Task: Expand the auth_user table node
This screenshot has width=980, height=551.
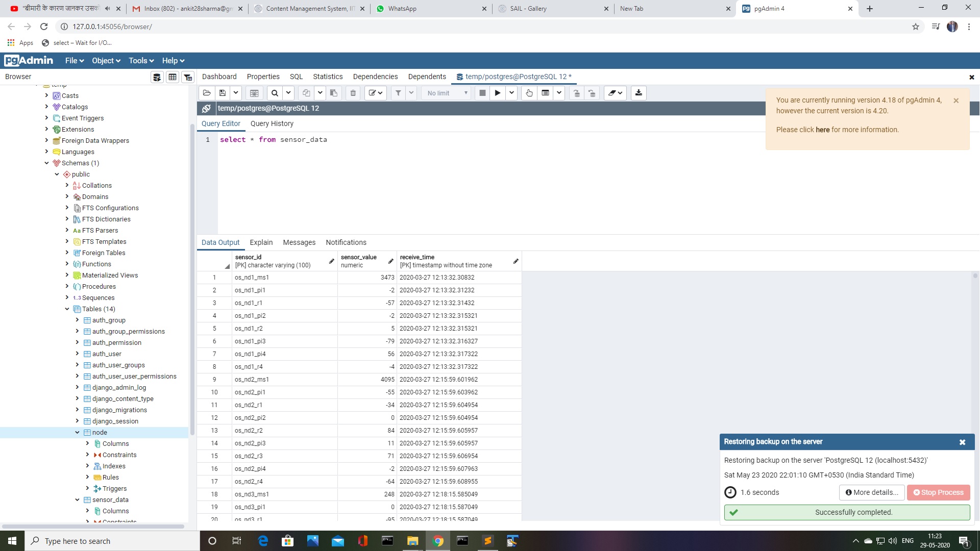Action: pos(77,354)
